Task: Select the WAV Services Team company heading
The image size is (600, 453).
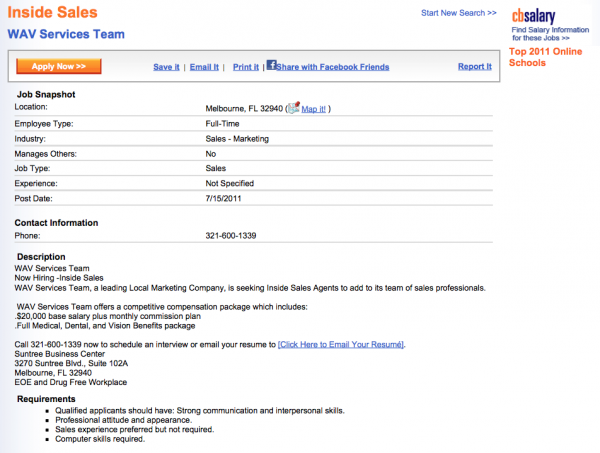Action: [66, 34]
